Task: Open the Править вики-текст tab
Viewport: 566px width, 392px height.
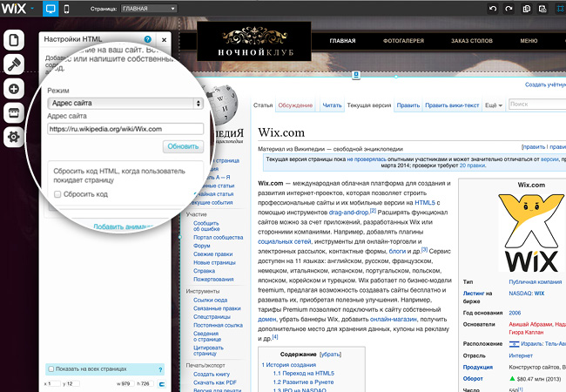Action: [452, 105]
